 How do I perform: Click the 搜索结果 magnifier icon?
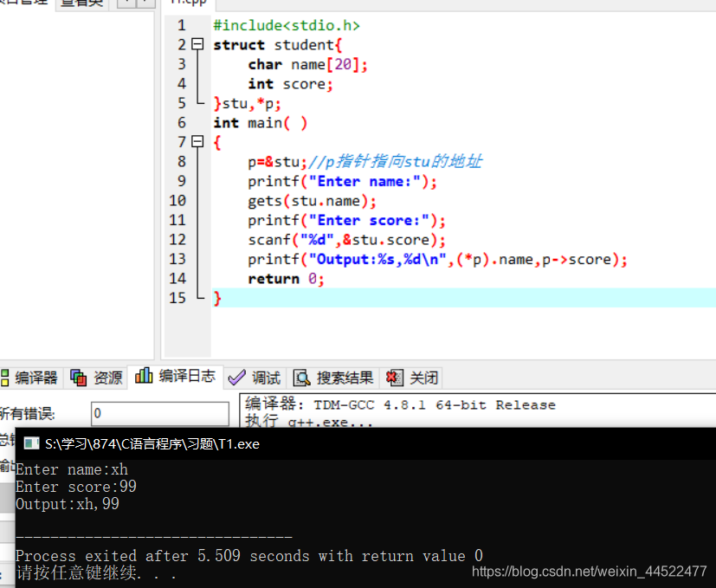[302, 378]
